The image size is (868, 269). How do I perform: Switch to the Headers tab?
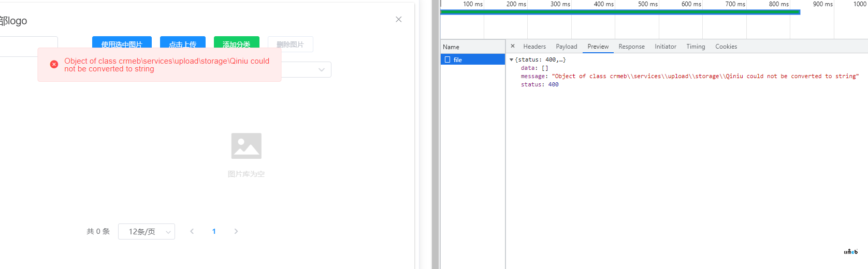coord(534,47)
